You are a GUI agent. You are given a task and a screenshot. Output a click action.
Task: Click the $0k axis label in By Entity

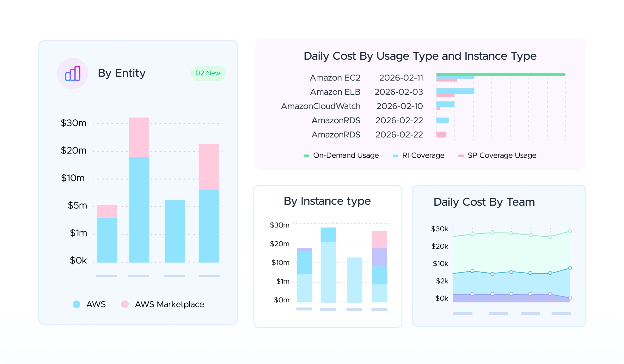pos(78,261)
